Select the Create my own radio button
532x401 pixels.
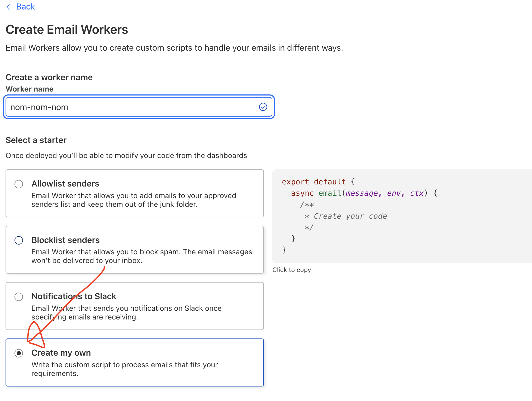tap(19, 353)
